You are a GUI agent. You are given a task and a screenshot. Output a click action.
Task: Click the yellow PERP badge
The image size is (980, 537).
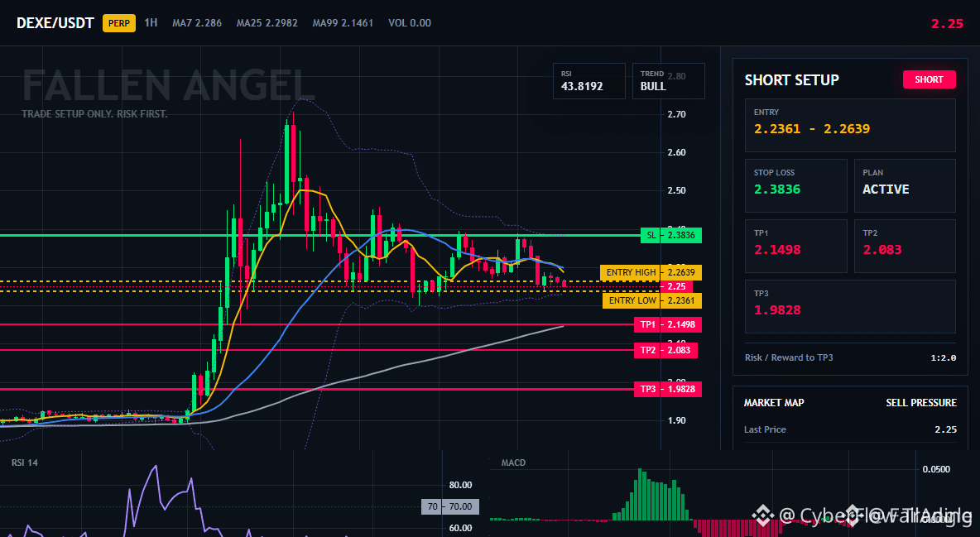coord(118,23)
